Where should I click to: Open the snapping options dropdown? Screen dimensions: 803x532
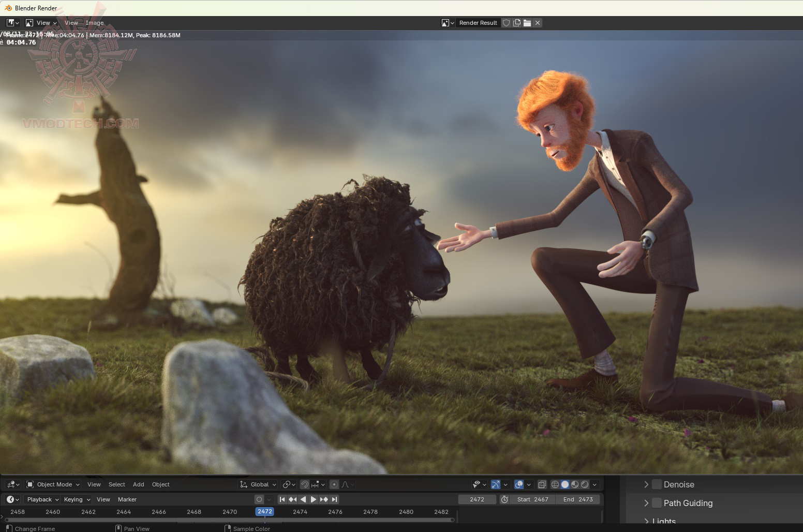coord(318,484)
